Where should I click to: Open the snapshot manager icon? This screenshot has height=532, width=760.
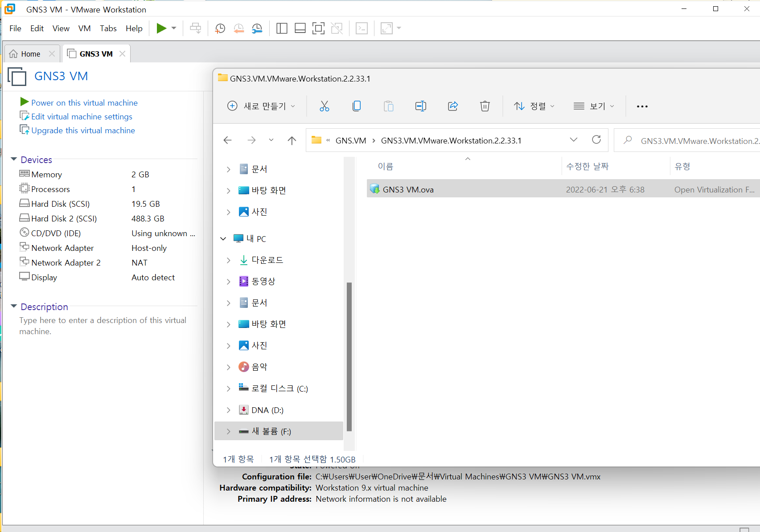(257, 29)
